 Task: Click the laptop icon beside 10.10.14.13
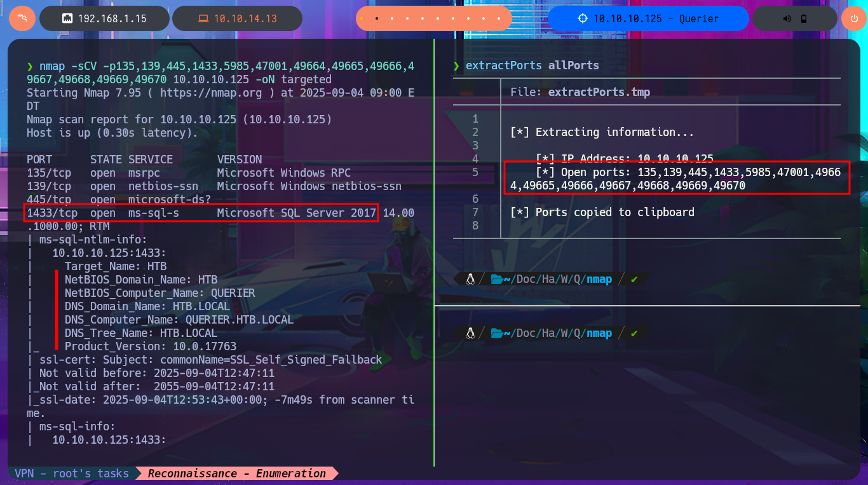click(203, 19)
